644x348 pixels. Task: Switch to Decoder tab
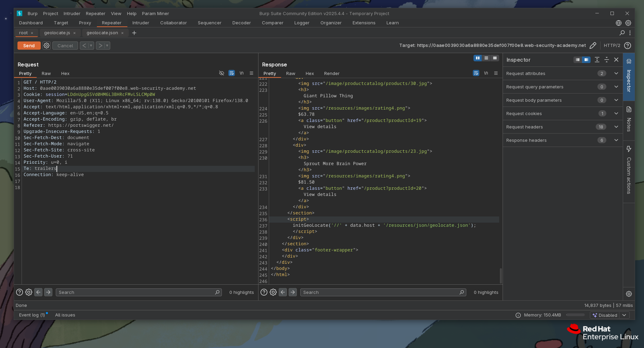[241, 23]
